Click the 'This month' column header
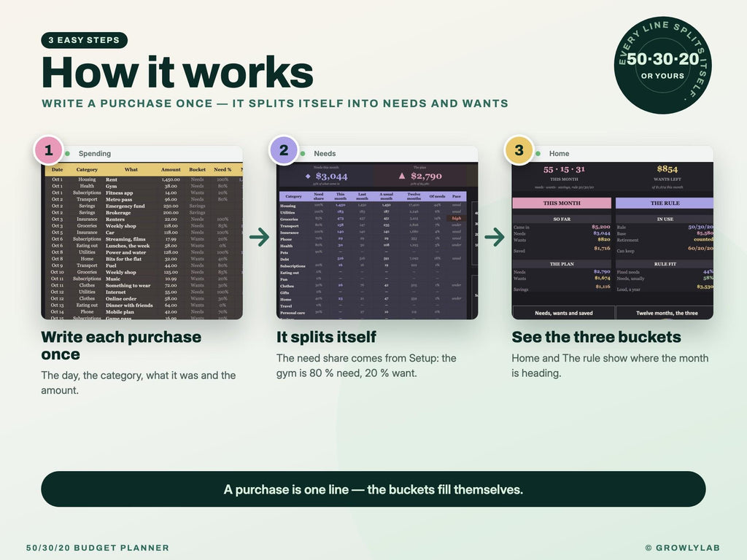 point(340,196)
